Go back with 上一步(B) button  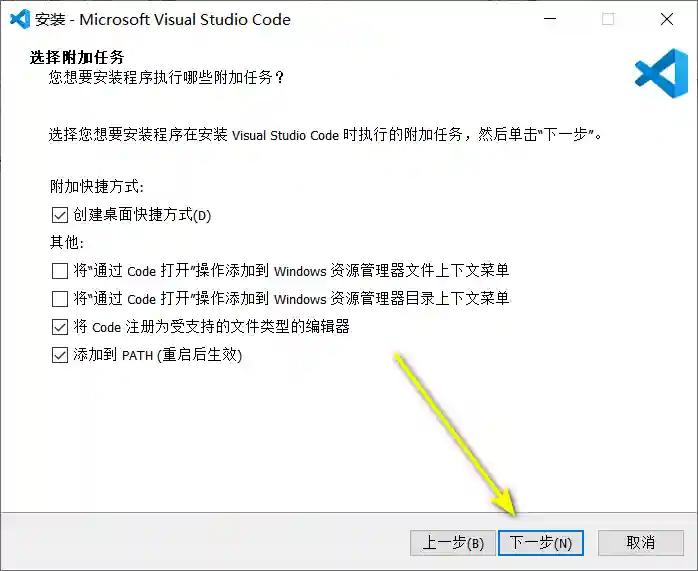[453, 542]
